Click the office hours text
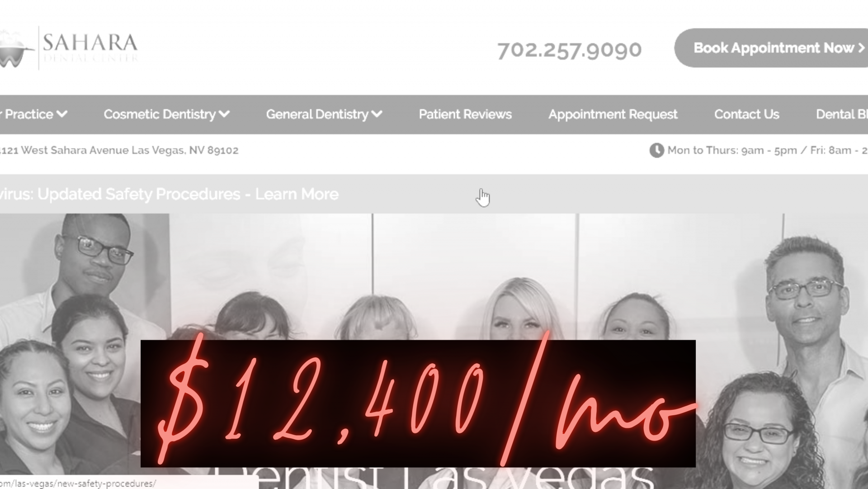This screenshot has height=489, width=868. [x=768, y=150]
